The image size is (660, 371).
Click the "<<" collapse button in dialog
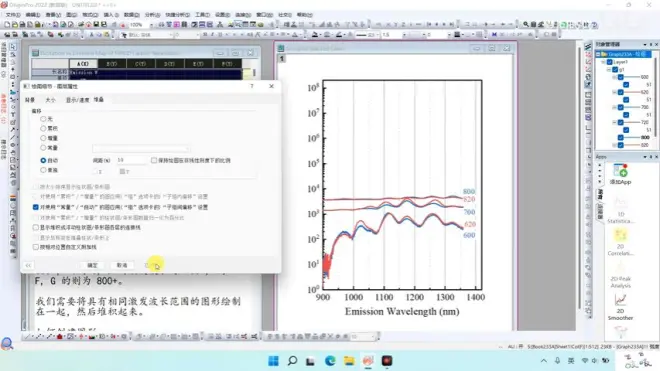pos(28,265)
